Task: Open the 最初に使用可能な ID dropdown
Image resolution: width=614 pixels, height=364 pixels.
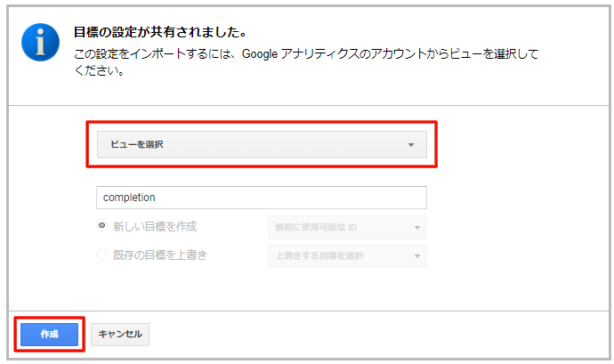Action: [x=347, y=227]
